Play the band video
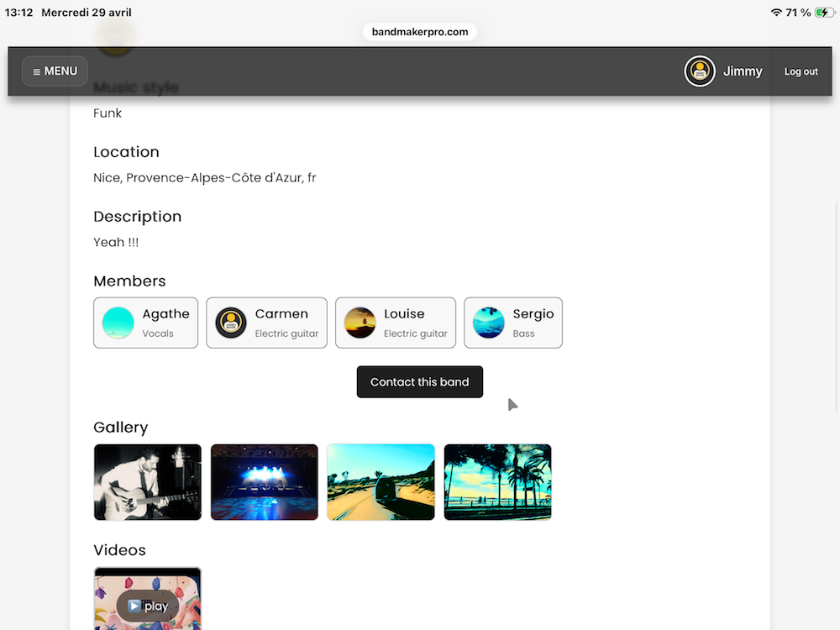Screen dimensions: 840x630 (148, 606)
